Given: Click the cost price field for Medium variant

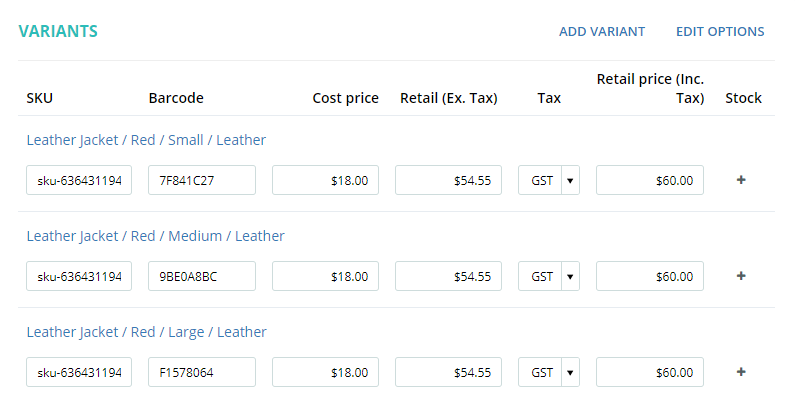Looking at the screenshot, I should tap(325, 276).
